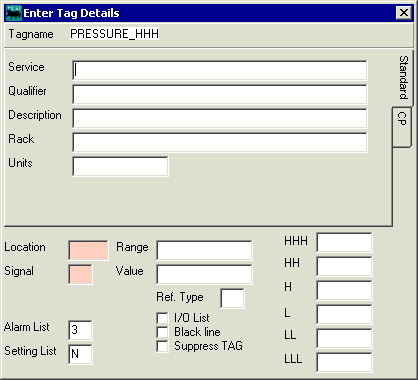Focus the Units field
Viewport: 418px width, 380px height.
click(x=120, y=166)
